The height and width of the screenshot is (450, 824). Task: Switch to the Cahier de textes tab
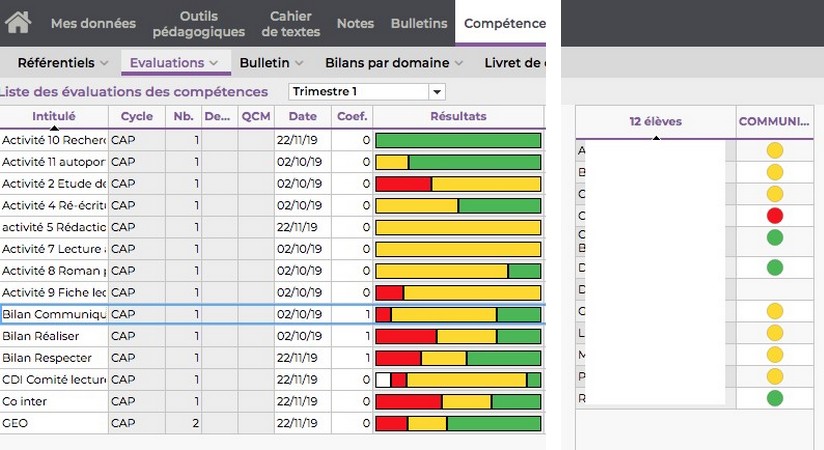pyautogui.click(x=295, y=24)
